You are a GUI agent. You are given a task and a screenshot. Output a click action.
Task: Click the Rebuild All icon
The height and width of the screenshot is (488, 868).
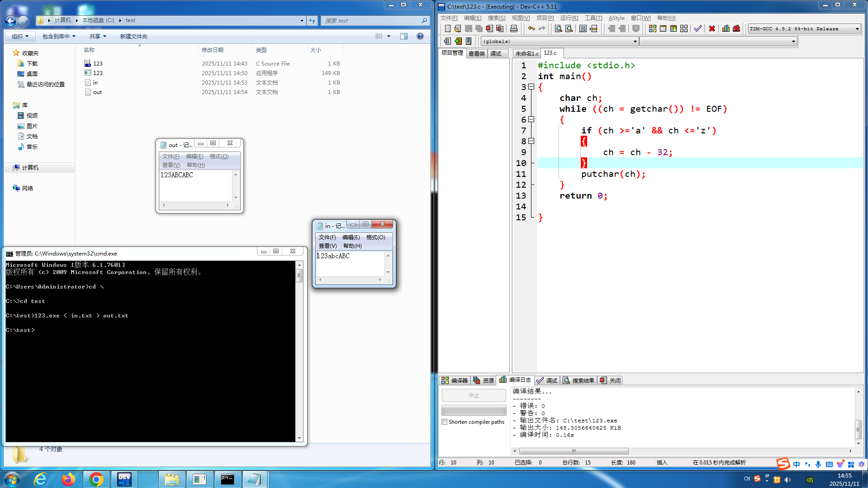point(684,28)
